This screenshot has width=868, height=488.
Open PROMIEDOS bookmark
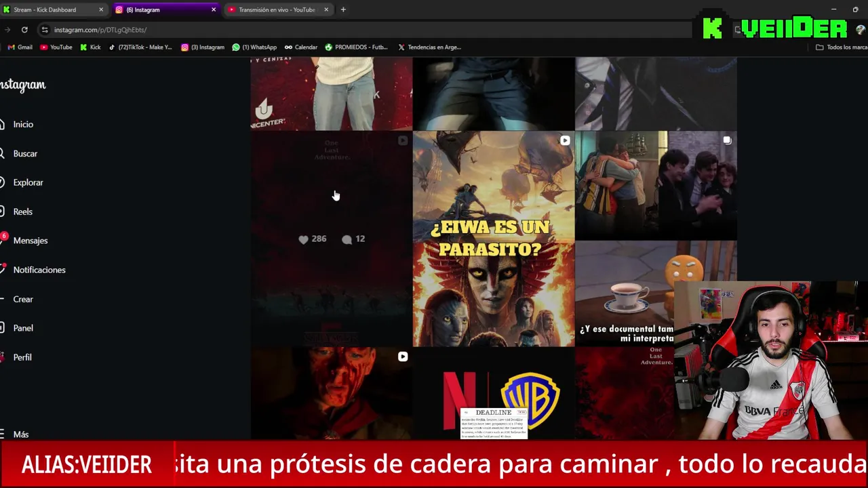pos(357,47)
